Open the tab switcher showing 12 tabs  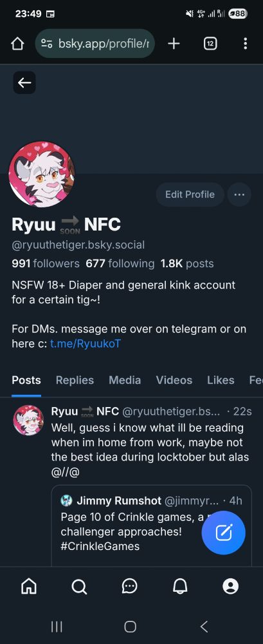210,44
